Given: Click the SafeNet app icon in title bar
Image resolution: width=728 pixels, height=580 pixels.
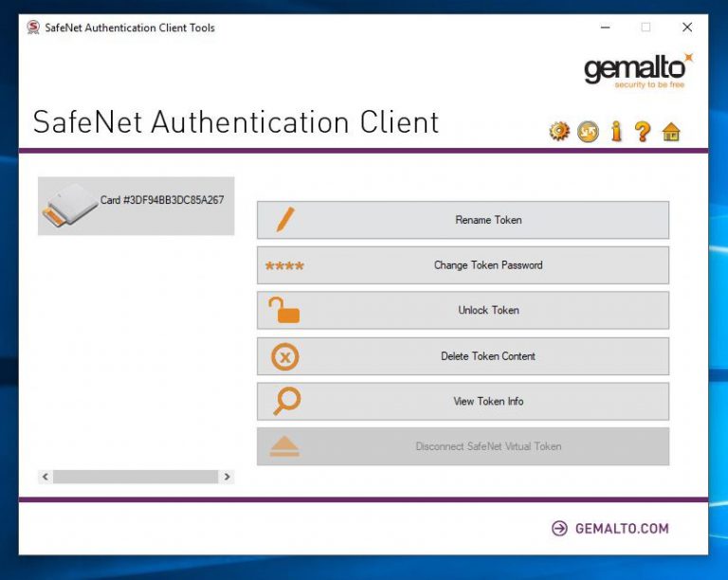Looking at the screenshot, I should [32, 27].
